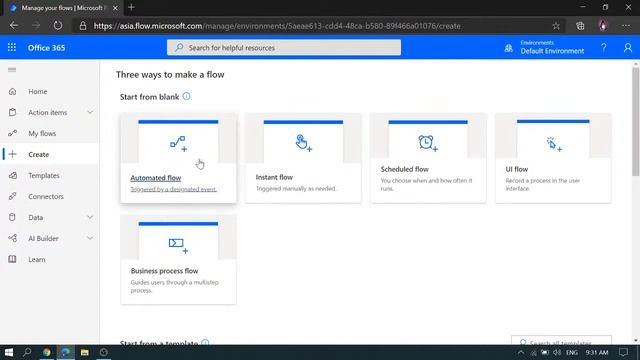Open the user account profile icon

tap(628, 48)
